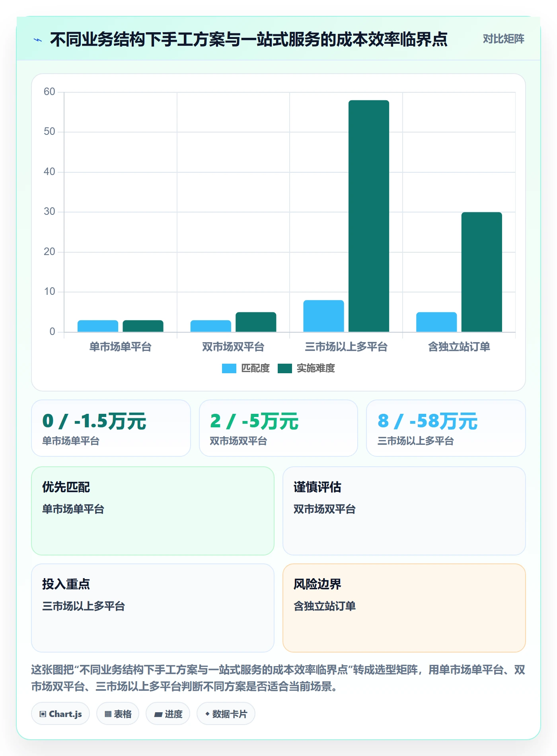The image size is (557, 756).
Task: Click the 双市场双平台 x-axis label
Action: pyautogui.click(x=233, y=347)
